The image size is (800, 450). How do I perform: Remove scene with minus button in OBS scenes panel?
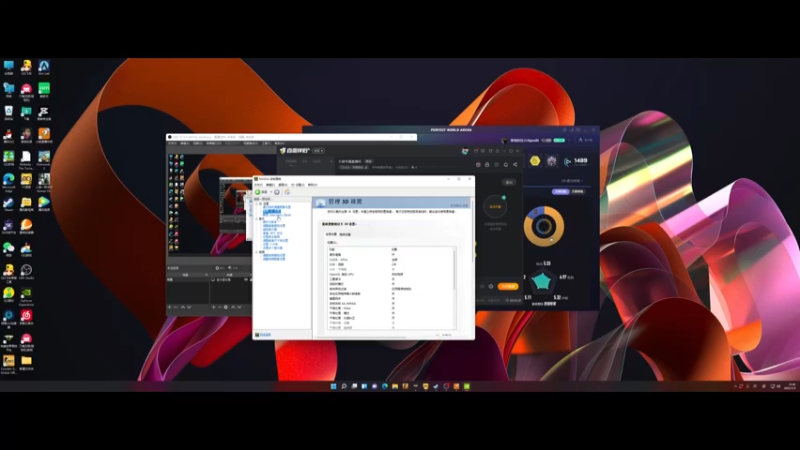176,307
